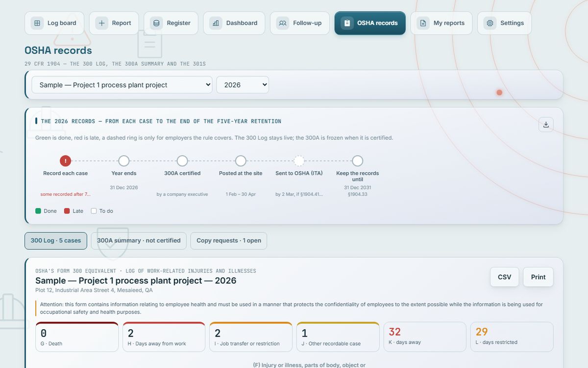Click the red Late legend swatch
This screenshot has width=588, height=368.
67,211
